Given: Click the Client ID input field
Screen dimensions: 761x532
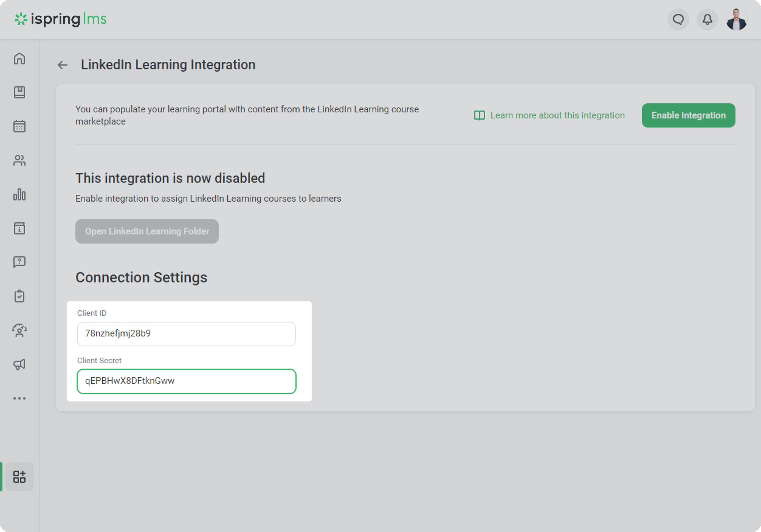Looking at the screenshot, I should click(x=186, y=334).
